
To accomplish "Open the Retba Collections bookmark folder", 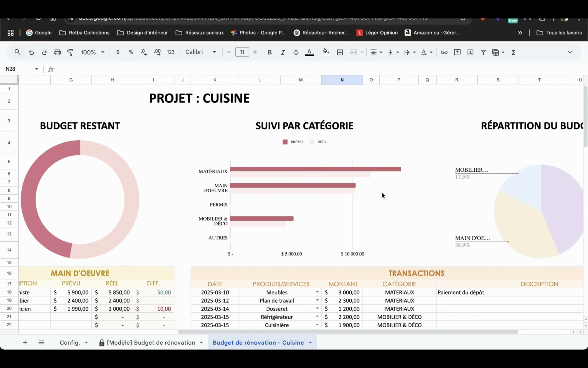I will (x=84, y=33).
